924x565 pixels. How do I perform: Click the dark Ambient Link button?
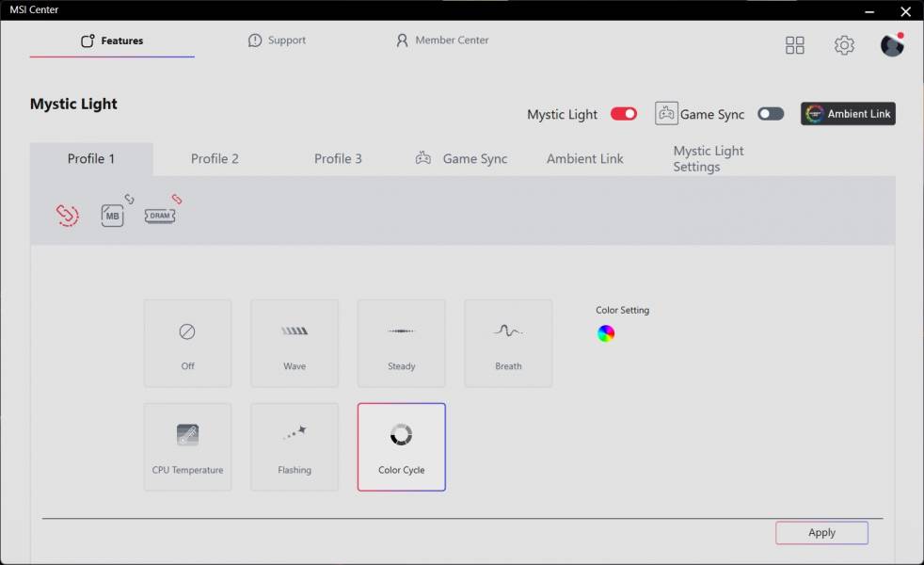tap(848, 114)
